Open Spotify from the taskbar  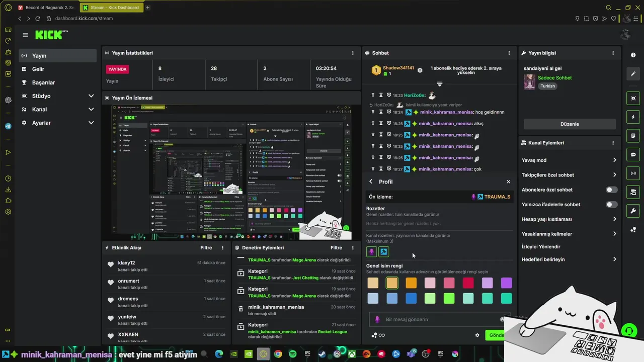click(292, 354)
